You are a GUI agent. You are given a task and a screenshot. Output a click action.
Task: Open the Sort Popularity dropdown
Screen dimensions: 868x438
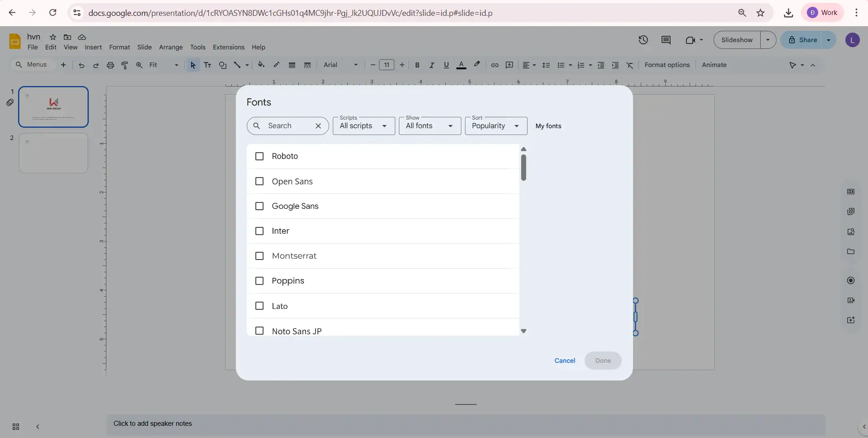[496, 126]
